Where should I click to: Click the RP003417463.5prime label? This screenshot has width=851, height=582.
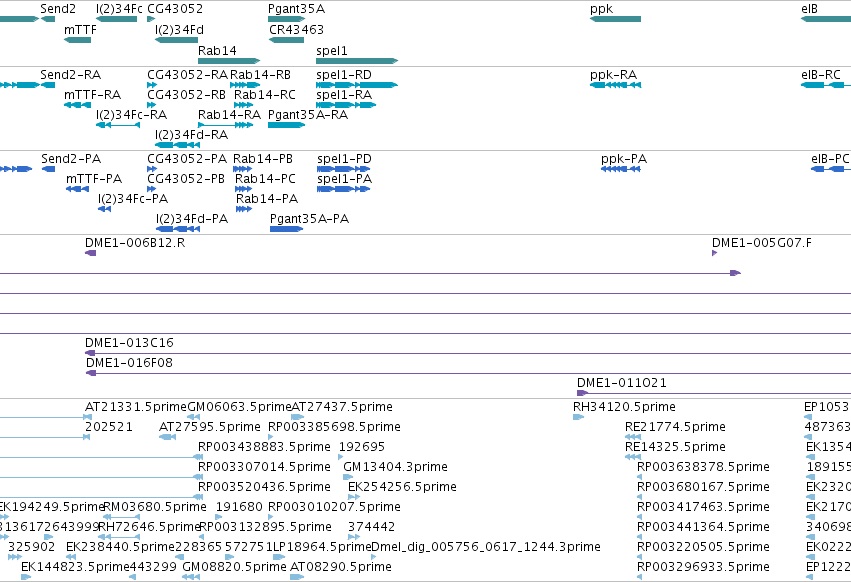[x=703, y=507]
